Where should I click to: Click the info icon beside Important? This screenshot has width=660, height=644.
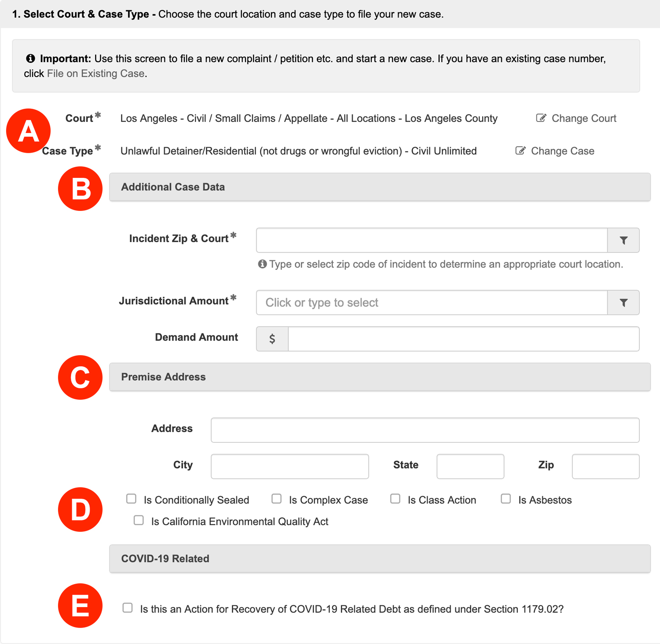[30, 59]
